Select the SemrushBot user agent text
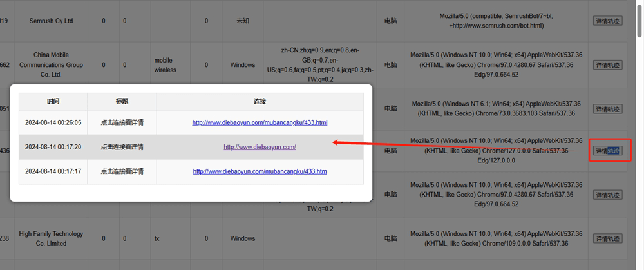The image size is (644, 270). [x=496, y=21]
